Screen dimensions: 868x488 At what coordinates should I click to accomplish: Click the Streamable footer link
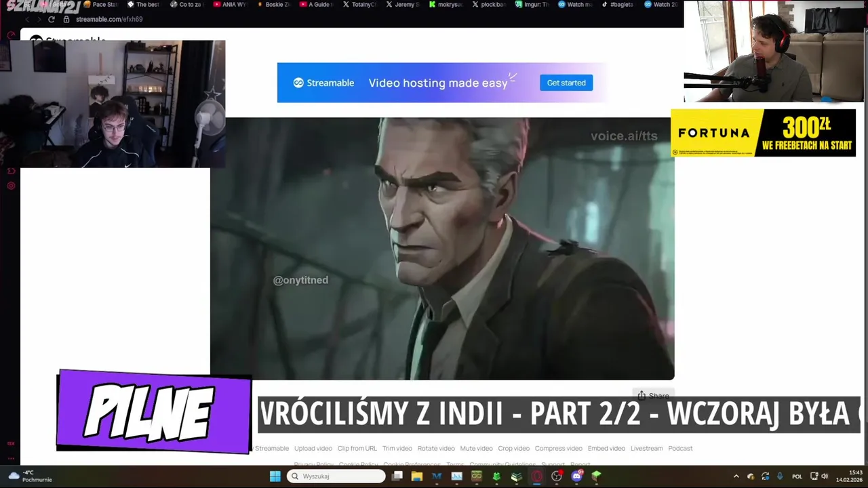pyautogui.click(x=272, y=448)
